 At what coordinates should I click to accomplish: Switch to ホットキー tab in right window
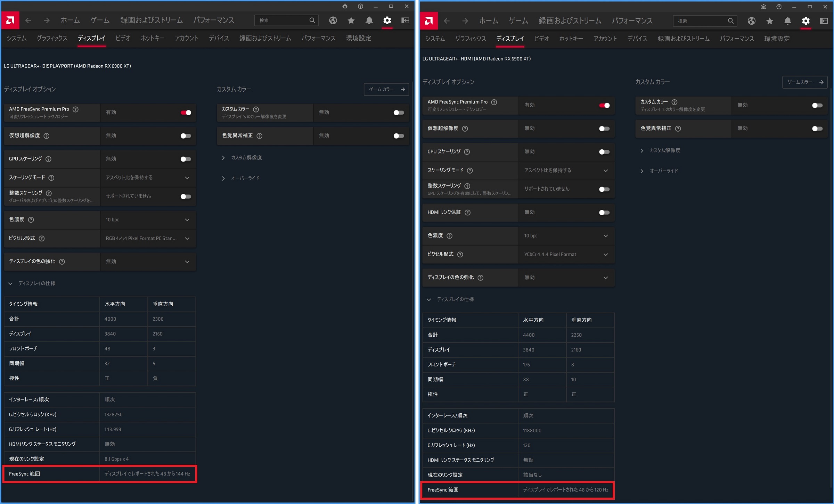pos(571,39)
